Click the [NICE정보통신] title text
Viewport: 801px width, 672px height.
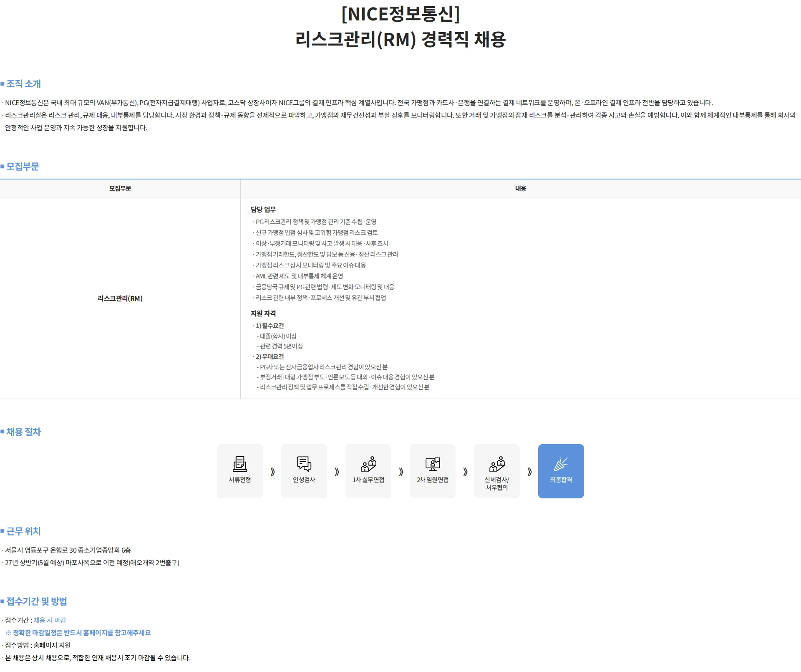[400, 14]
